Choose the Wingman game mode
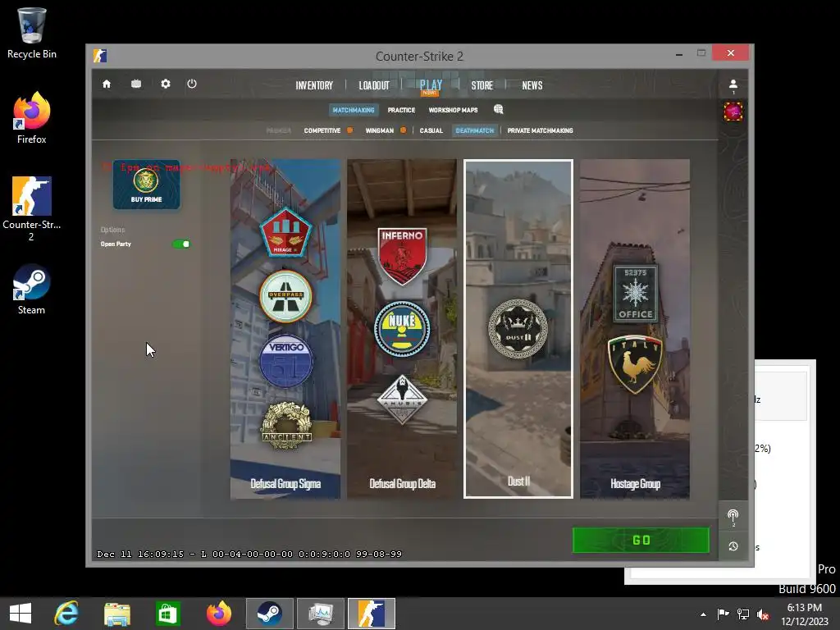The width and height of the screenshot is (840, 630). (x=380, y=130)
